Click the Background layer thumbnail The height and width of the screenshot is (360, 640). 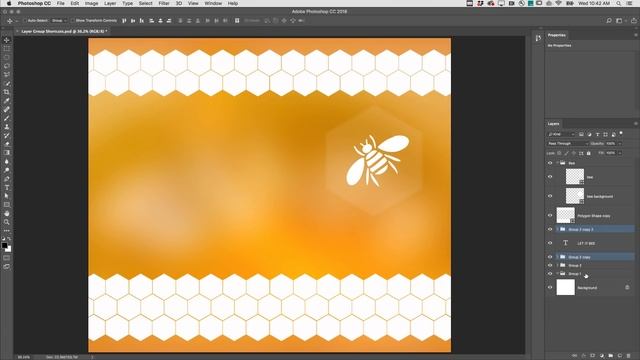click(x=565, y=287)
